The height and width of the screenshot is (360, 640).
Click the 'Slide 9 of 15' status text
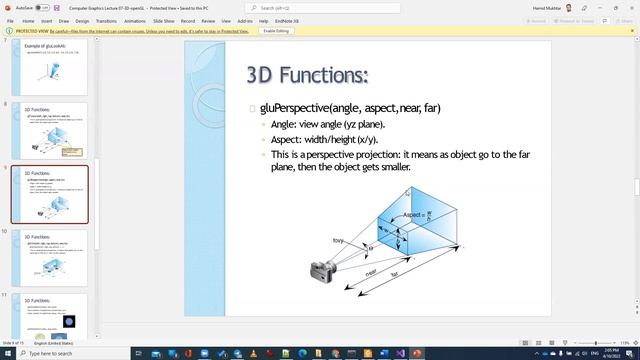click(13, 343)
